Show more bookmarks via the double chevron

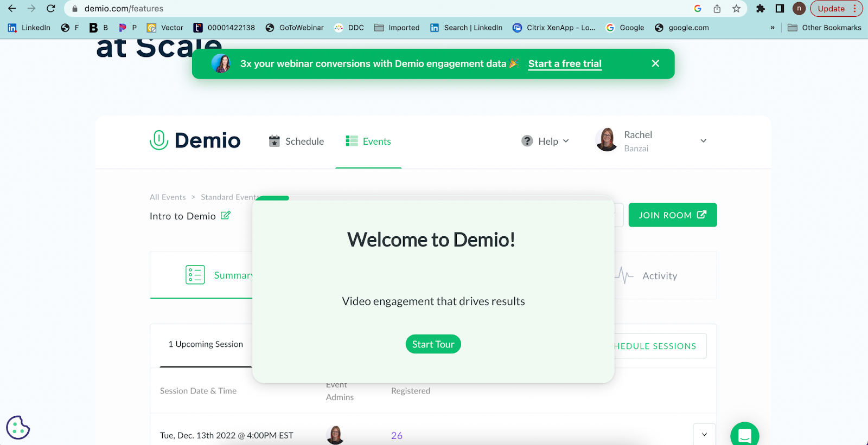tap(773, 28)
